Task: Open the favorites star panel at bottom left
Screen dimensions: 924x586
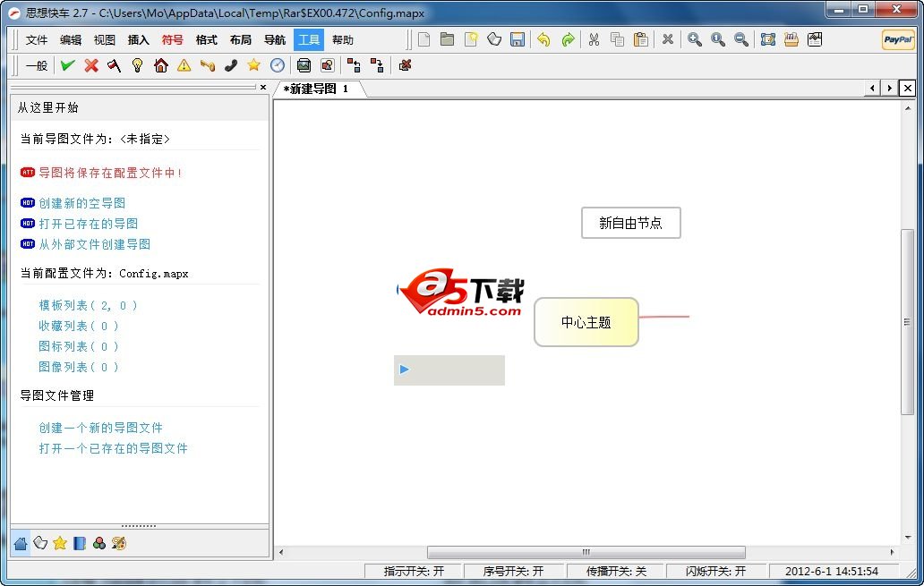Action: pyautogui.click(x=59, y=543)
